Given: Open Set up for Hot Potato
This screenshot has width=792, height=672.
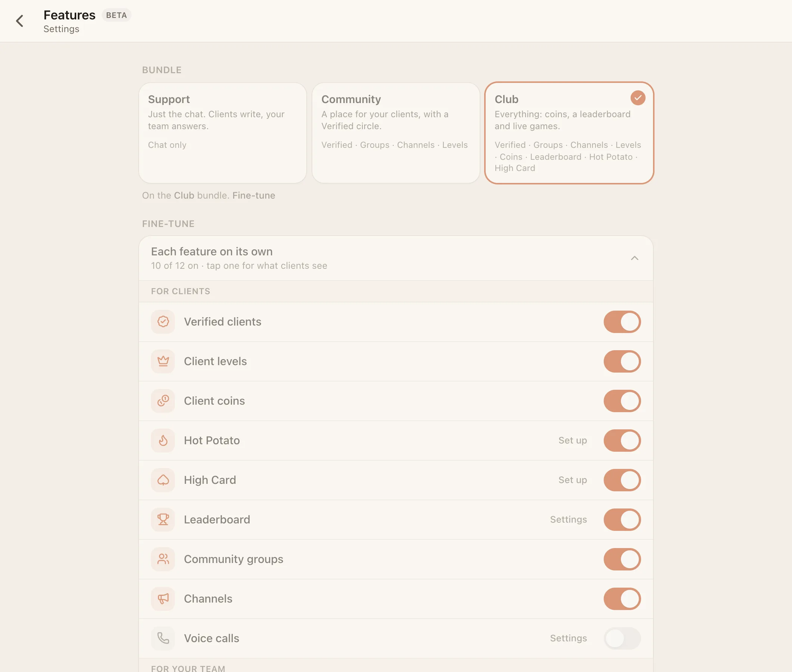Looking at the screenshot, I should click(572, 441).
